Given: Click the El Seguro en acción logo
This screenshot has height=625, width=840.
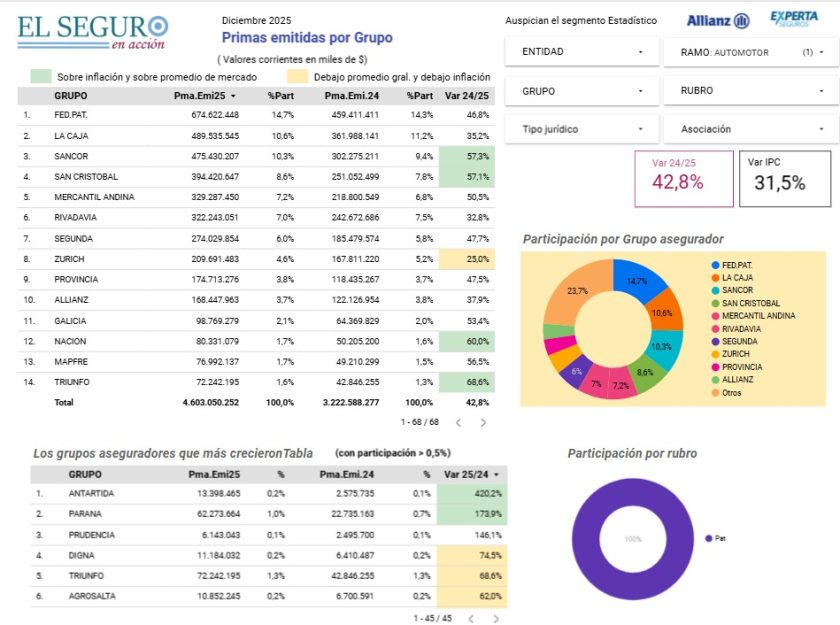Looking at the screenshot, I should tap(92, 30).
